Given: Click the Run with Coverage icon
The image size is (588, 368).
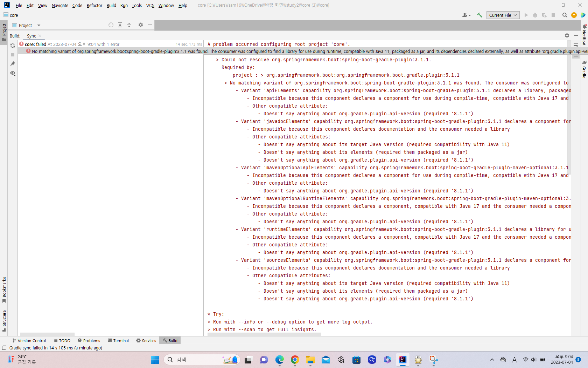Looking at the screenshot, I should pyautogui.click(x=544, y=15).
